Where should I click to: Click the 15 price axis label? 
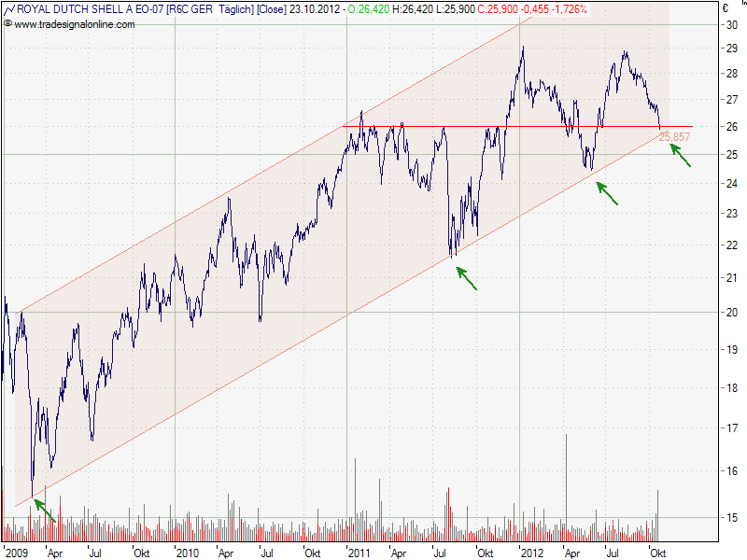732,517
